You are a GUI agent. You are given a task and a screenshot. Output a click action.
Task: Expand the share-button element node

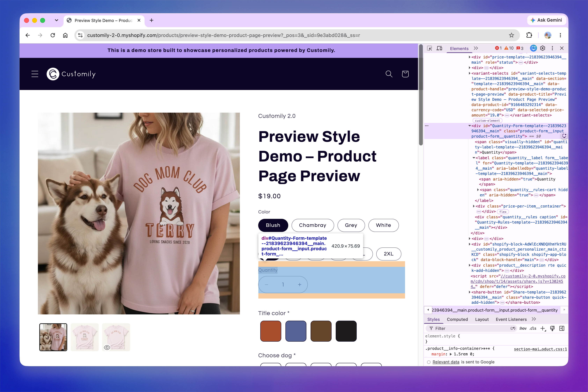(470, 292)
